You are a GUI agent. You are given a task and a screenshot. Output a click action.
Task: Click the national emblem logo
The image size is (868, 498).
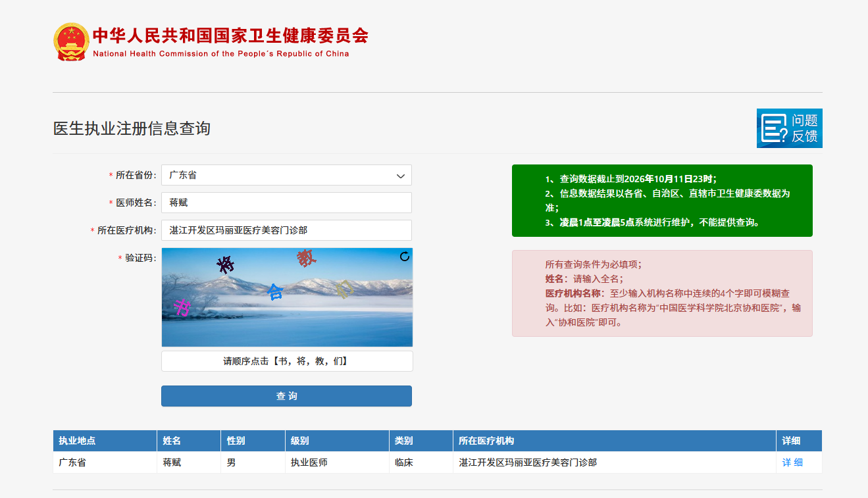point(70,41)
